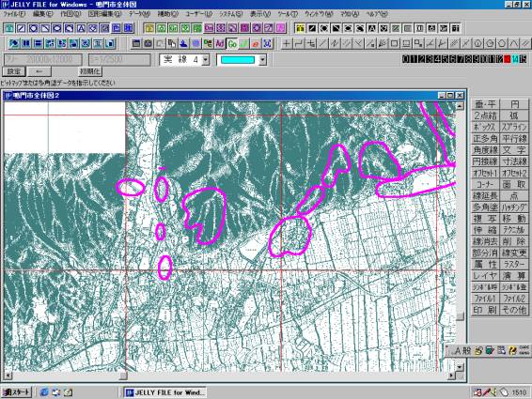Viewport: 532px width, 399px height.
Task: Click the map vertical scrollbar down arrow
Action: coord(460,367)
